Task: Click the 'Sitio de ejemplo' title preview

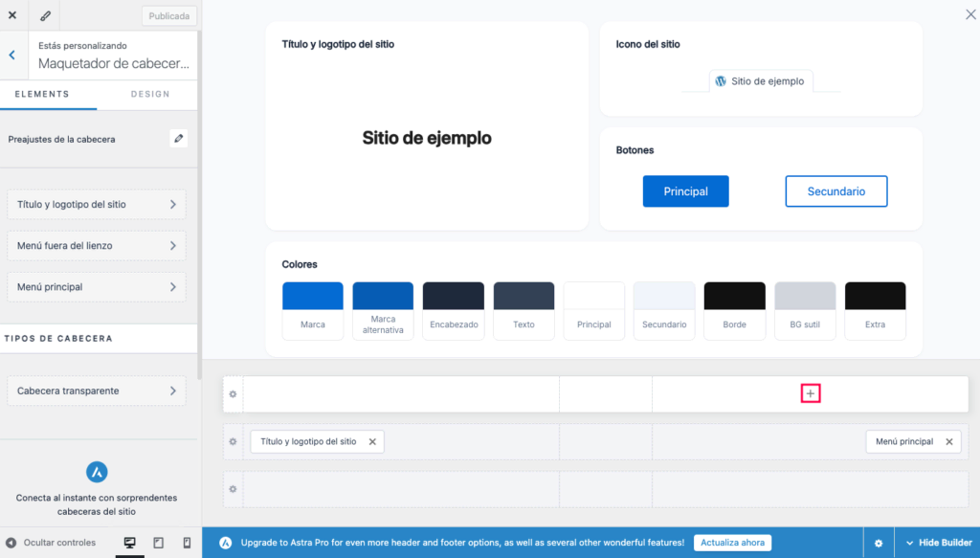Action: [x=427, y=138]
